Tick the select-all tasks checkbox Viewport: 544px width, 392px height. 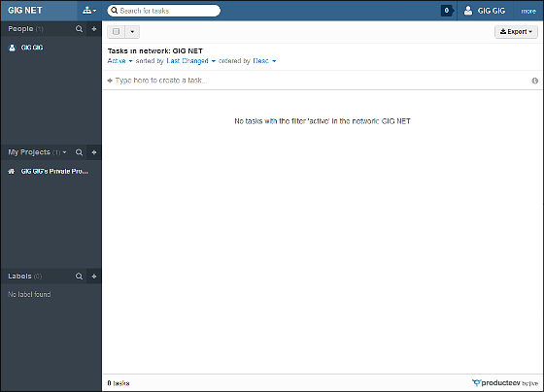point(117,32)
